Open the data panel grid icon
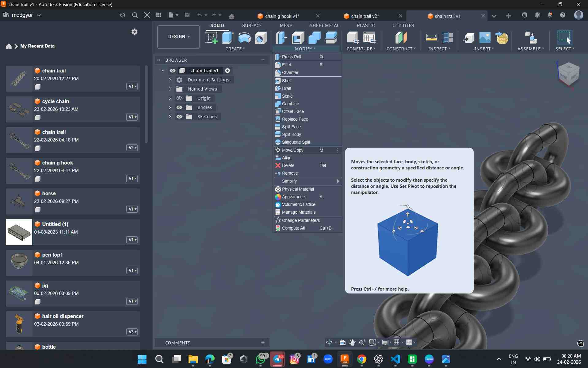 (158, 15)
